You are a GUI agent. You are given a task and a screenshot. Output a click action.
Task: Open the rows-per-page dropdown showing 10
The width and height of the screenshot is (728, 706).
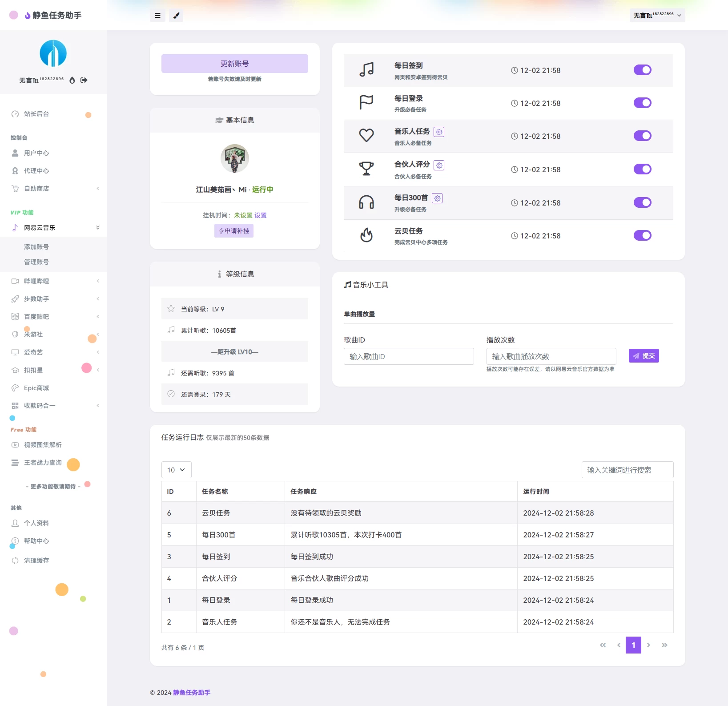pos(176,470)
